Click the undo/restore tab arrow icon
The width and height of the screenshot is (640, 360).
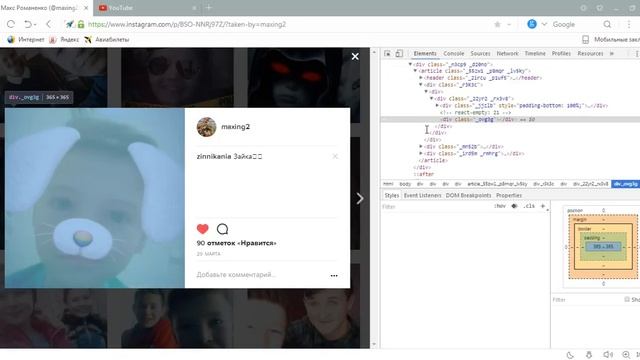click(28, 24)
